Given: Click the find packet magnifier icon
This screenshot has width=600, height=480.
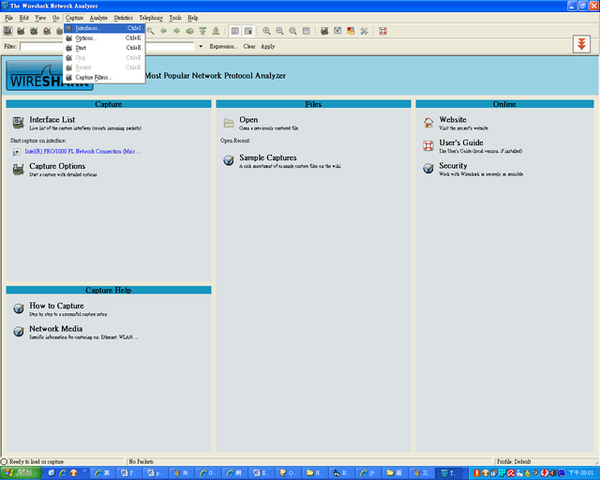Looking at the screenshot, I should (x=150, y=31).
